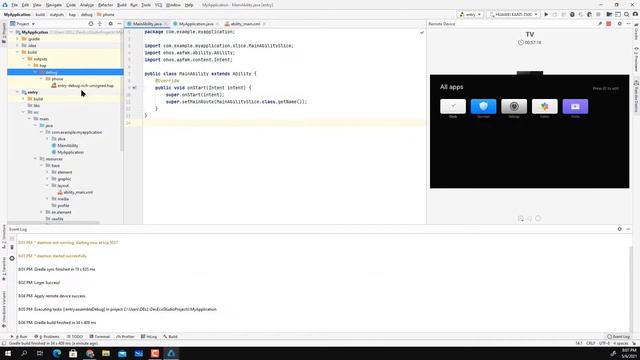Open the entry run configuration dropdown
This screenshot has width=640, height=360.
point(471,14)
